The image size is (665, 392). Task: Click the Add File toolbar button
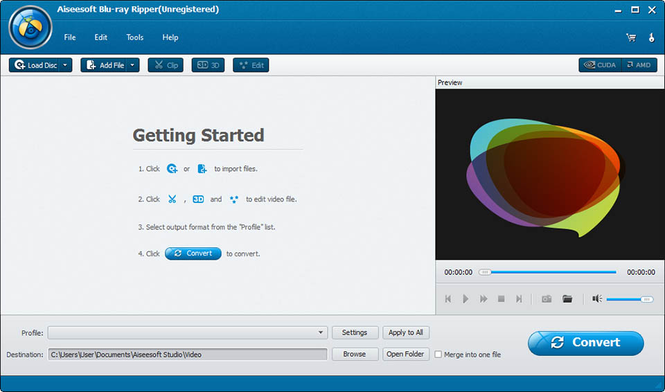[105, 65]
